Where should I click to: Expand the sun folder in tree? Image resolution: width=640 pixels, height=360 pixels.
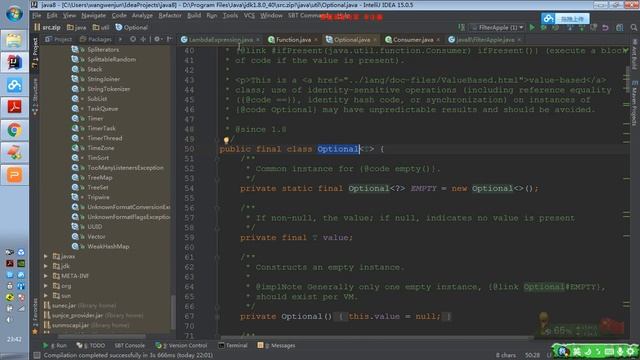coord(46,296)
